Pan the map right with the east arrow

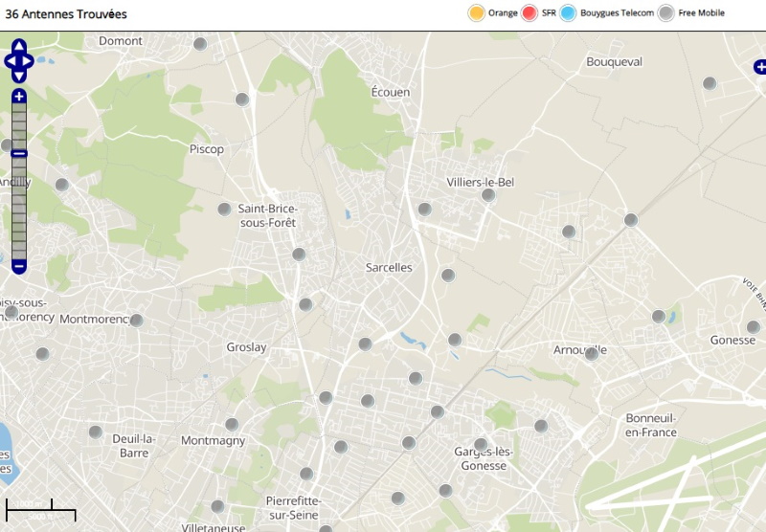tap(29, 61)
